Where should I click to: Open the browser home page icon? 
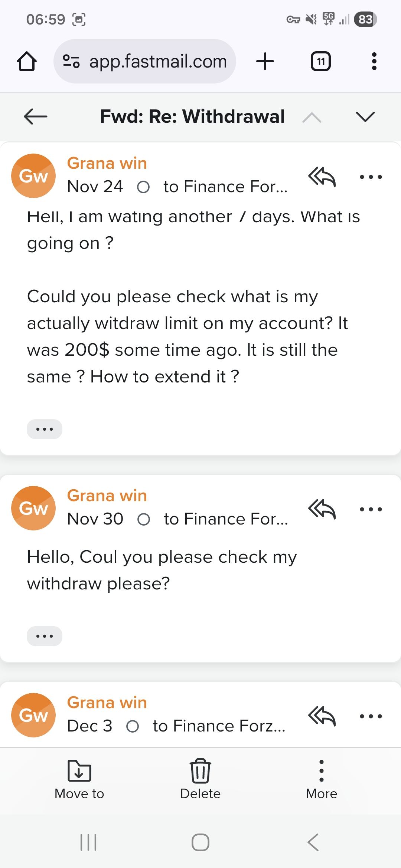pyautogui.click(x=27, y=61)
